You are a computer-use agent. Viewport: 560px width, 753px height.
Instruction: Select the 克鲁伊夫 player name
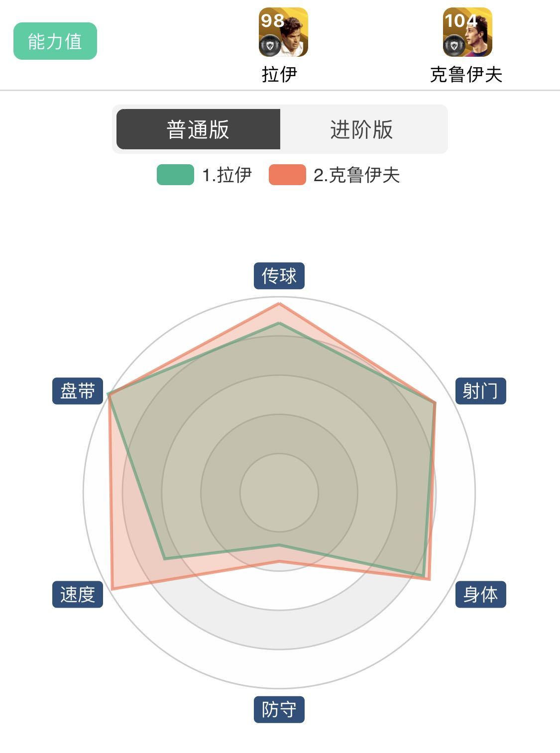[x=466, y=74]
